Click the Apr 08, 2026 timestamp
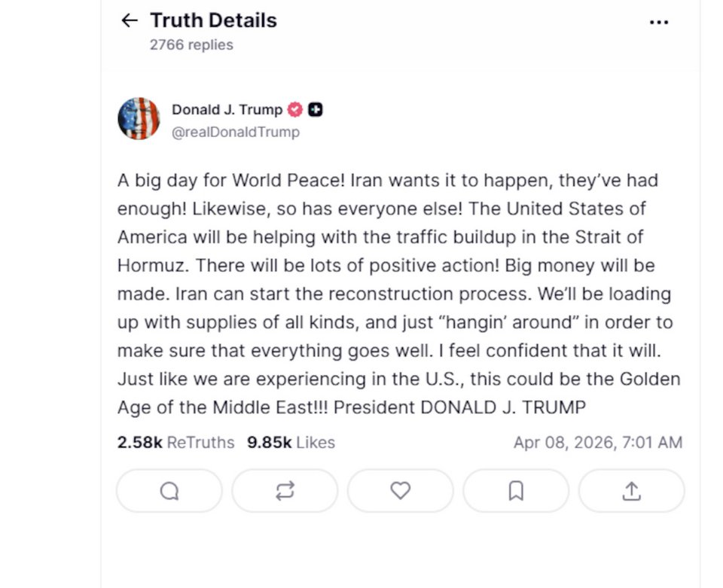 [597, 443]
